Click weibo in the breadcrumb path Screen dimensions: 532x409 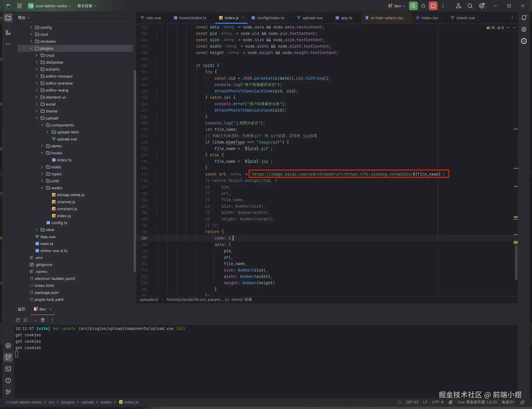pyautogui.click(x=106, y=402)
